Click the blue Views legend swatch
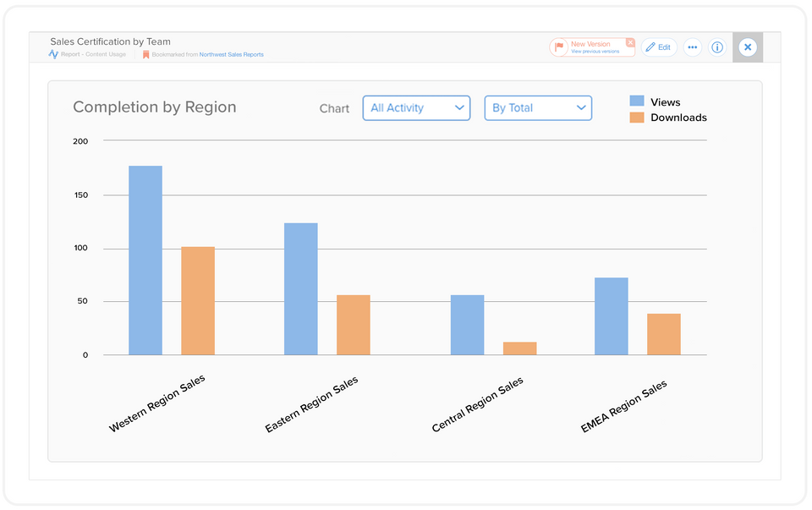The height and width of the screenshot is (510, 812). tap(637, 102)
